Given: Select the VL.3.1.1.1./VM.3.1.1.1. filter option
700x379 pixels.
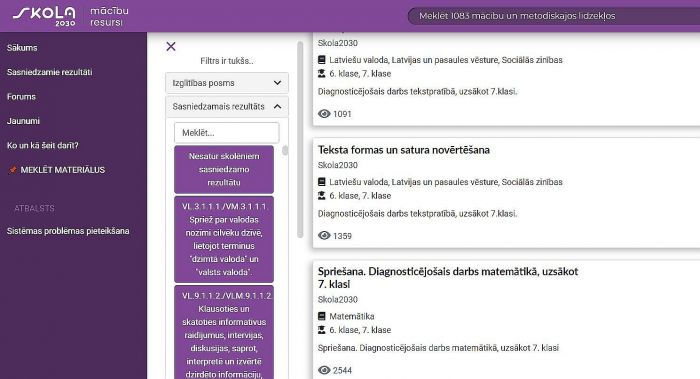Looking at the screenshot, I should [224, 239].
